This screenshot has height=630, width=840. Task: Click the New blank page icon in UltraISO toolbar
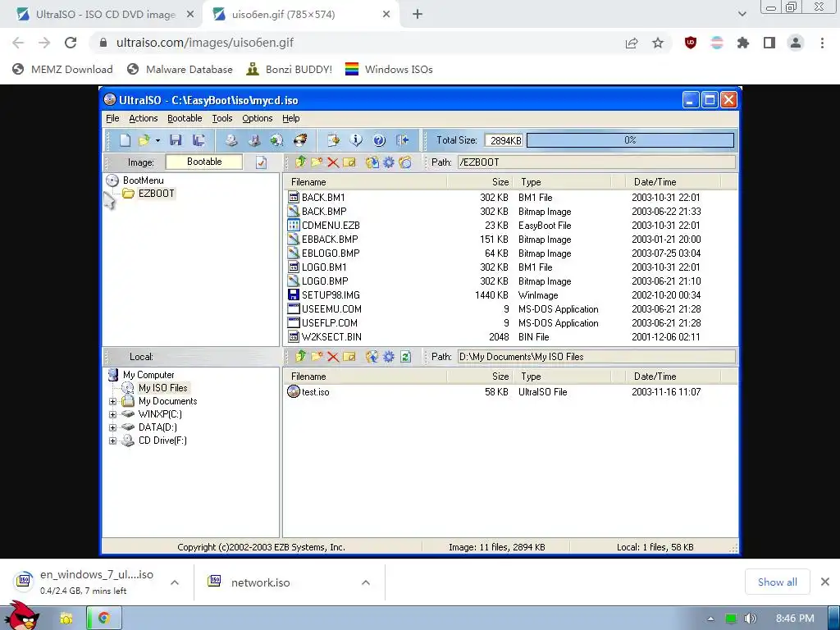tap(125, 140)
